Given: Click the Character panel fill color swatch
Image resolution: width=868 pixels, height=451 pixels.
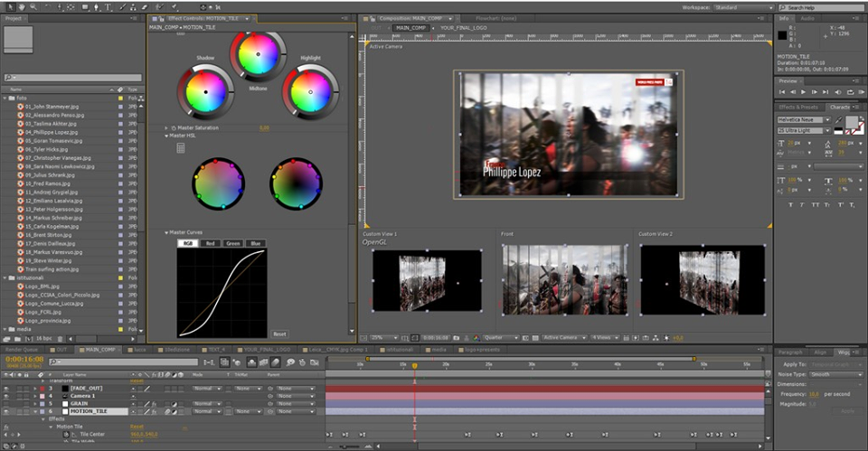Looking at the screenshot, I should [852, 122].
